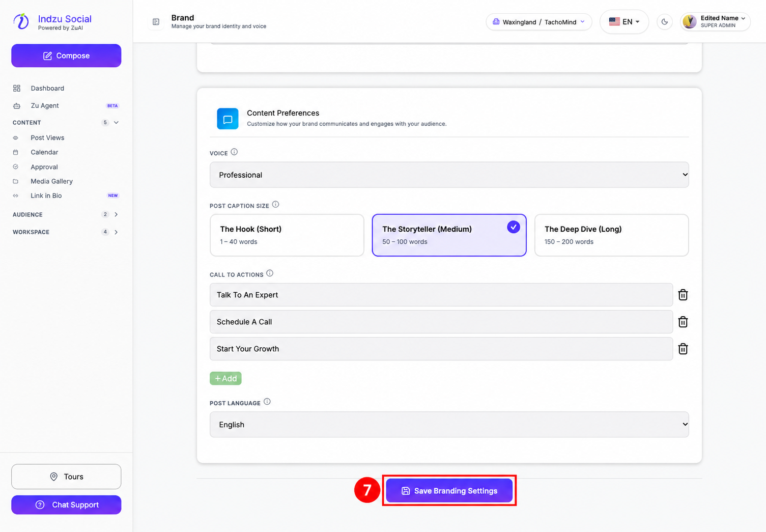Click the Calendar sidebar icon
The height and width of the screenshot is (532, 766).
click(x=16, y=152)
